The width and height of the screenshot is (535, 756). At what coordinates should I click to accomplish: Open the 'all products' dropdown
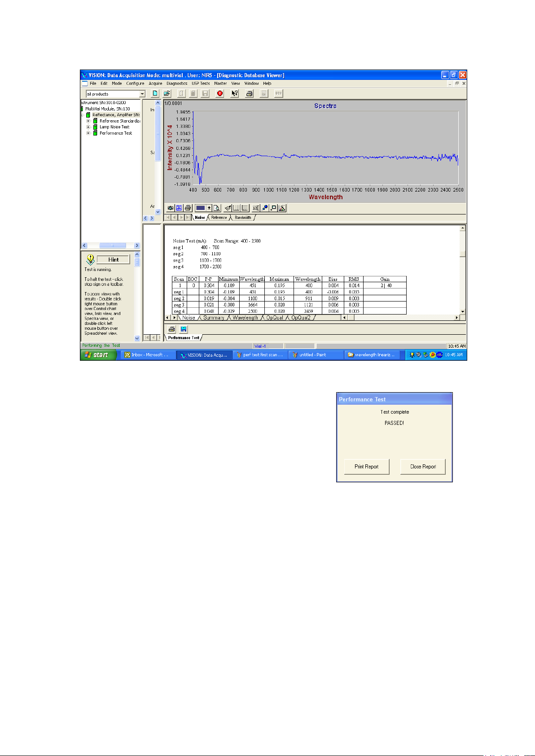click(142, 94)
